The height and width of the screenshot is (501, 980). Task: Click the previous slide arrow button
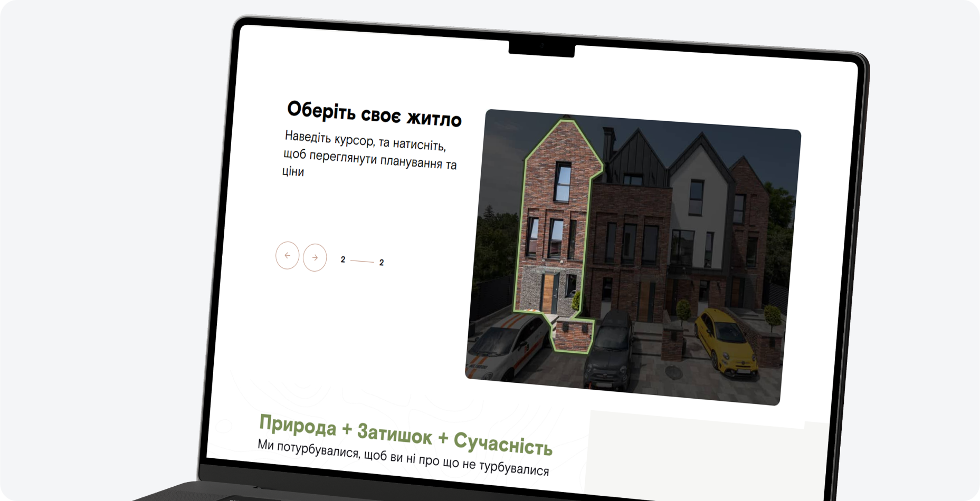(287, 255)
